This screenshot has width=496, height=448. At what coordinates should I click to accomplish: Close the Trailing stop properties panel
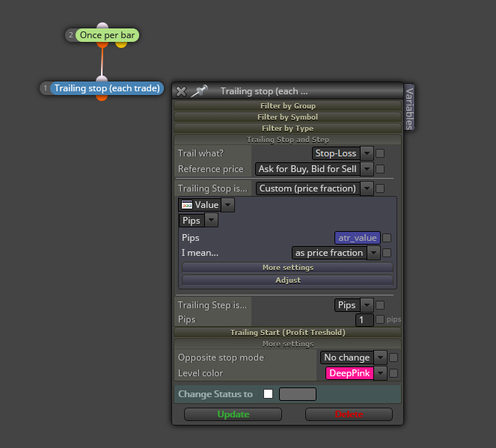tap(181, 91)
